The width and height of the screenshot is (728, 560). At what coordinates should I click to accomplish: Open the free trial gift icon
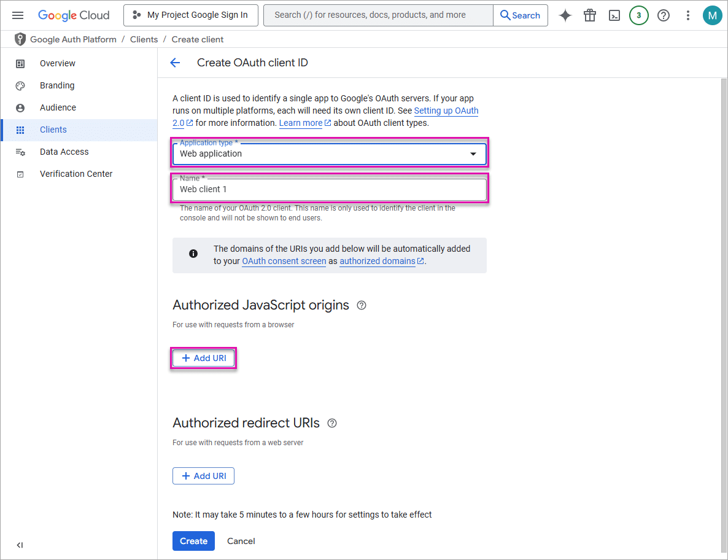click(x=589, y=15)
